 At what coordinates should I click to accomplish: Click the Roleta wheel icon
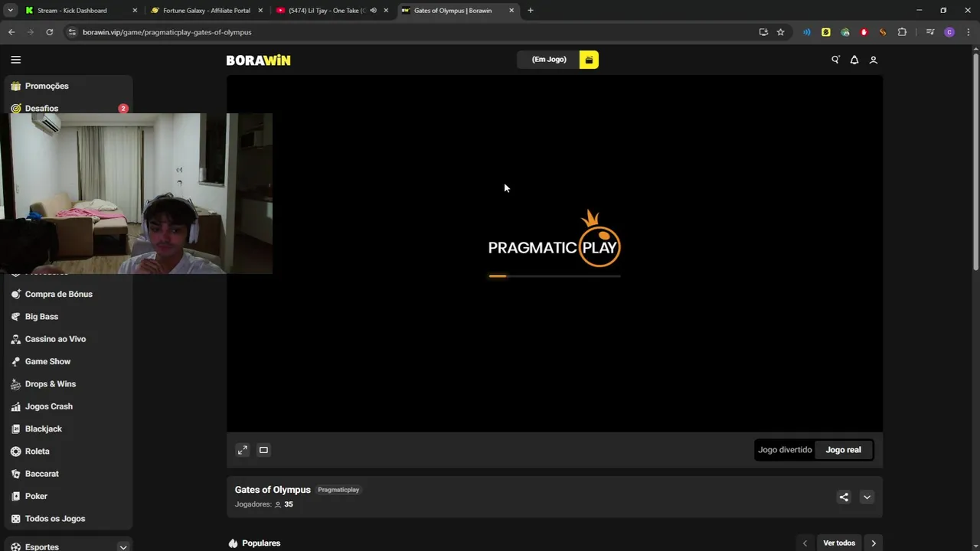point(15,452)
